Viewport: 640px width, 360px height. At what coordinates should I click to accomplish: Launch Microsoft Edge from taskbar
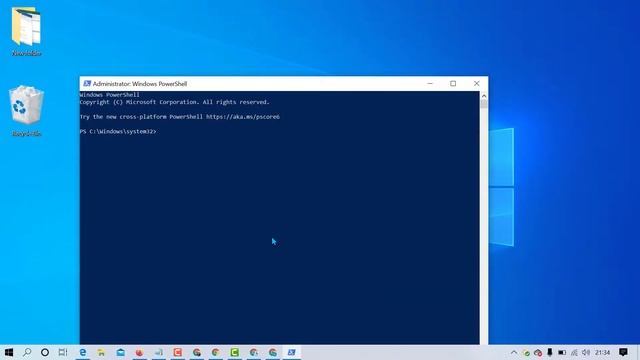pyautogui.click(x=83, y=352)
